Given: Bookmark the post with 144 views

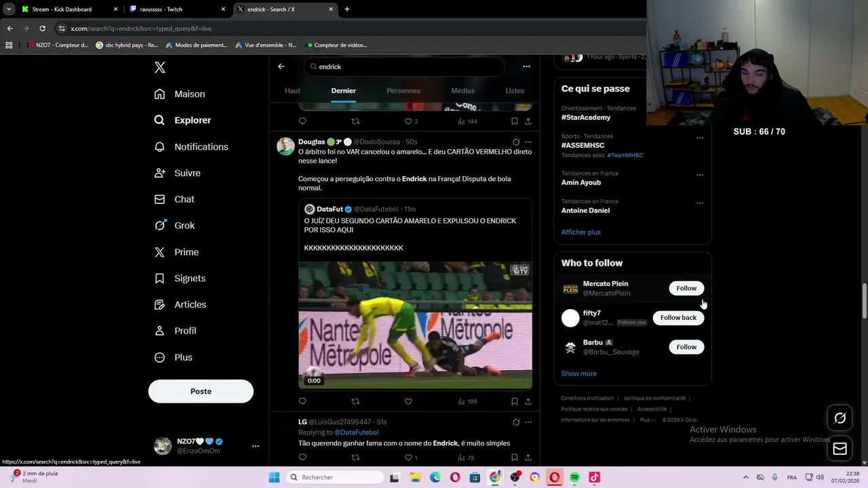Looking at the screenshot, I should click(x=515, y=121).
